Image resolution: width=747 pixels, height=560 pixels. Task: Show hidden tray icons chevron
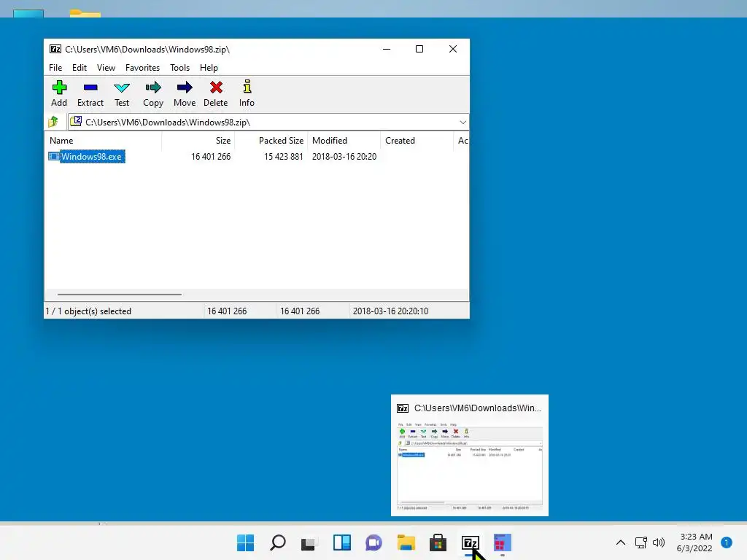tap(621, 542)
